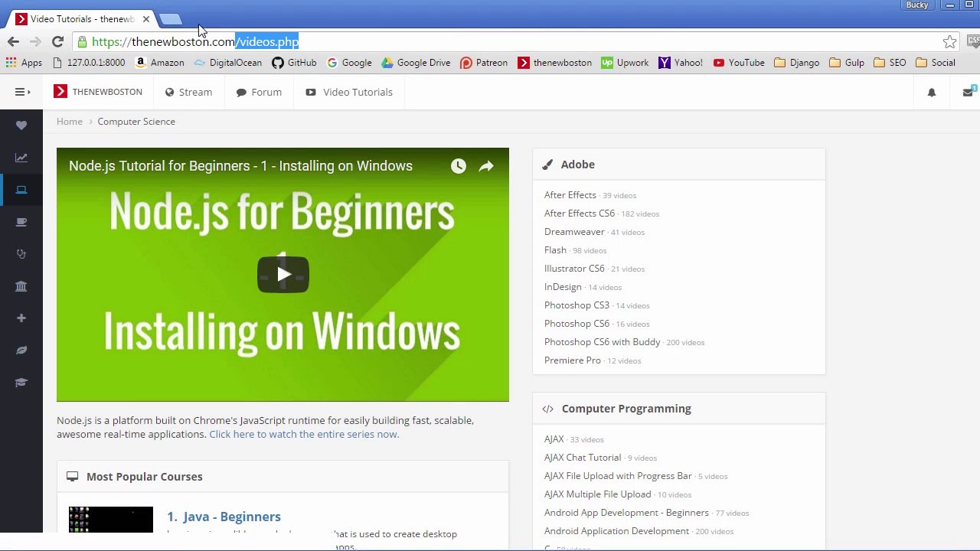
Task: Click the browser Back arrow
Action: coord(13,42)
